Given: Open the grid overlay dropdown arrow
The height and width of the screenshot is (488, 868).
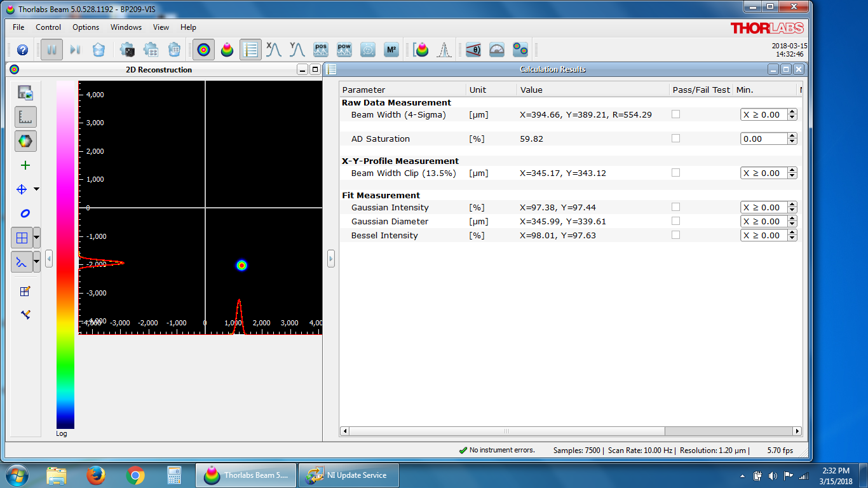Looking at the screenshot, I should point(37,238).
